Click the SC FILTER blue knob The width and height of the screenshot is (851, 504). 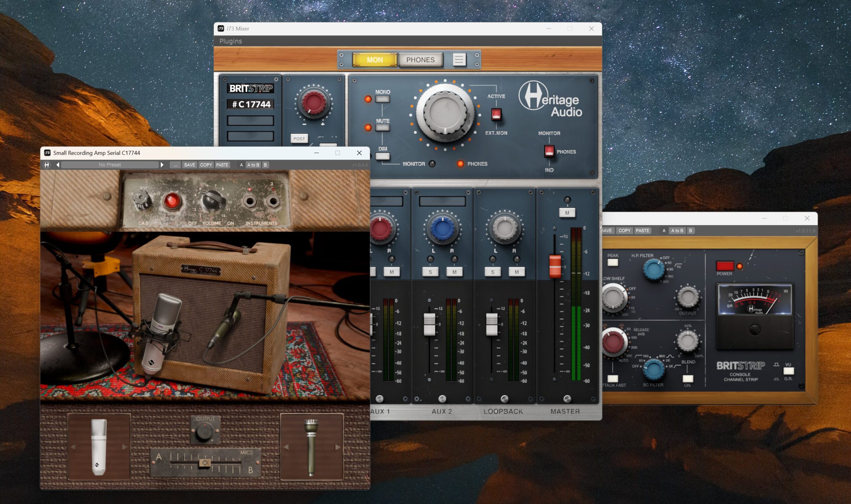click(x=653, y=369)
